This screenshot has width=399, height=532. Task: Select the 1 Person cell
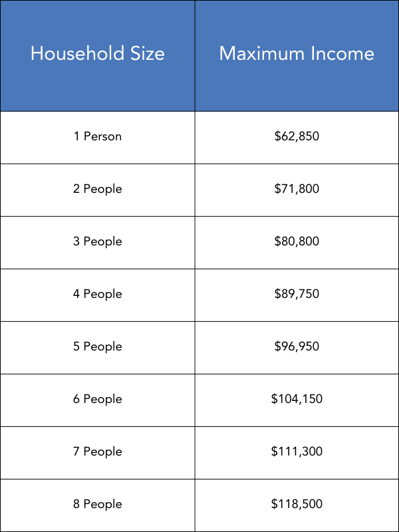pos(97,138)
